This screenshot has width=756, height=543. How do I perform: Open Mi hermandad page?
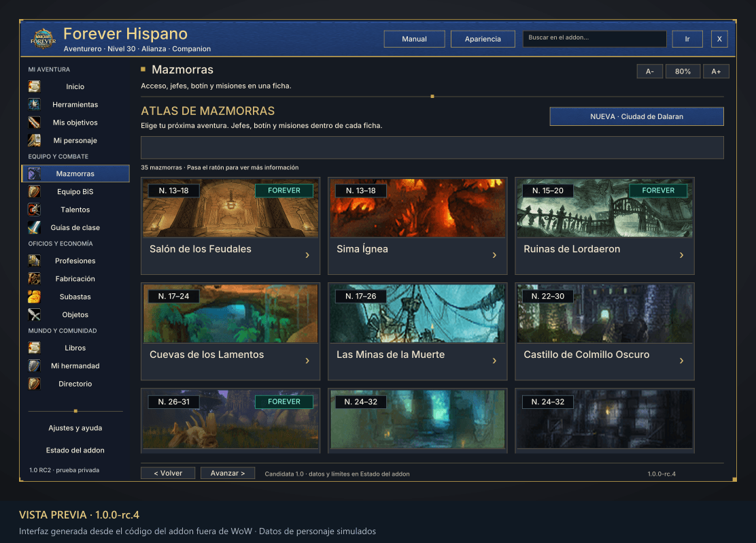point(75,366)
